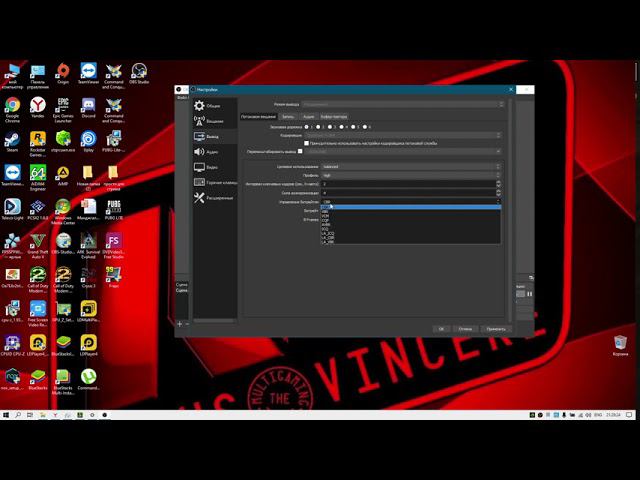Open Yandex browser desktop shortcut
The width and height of the screenshot is (640, 480).
coord(38,108)
